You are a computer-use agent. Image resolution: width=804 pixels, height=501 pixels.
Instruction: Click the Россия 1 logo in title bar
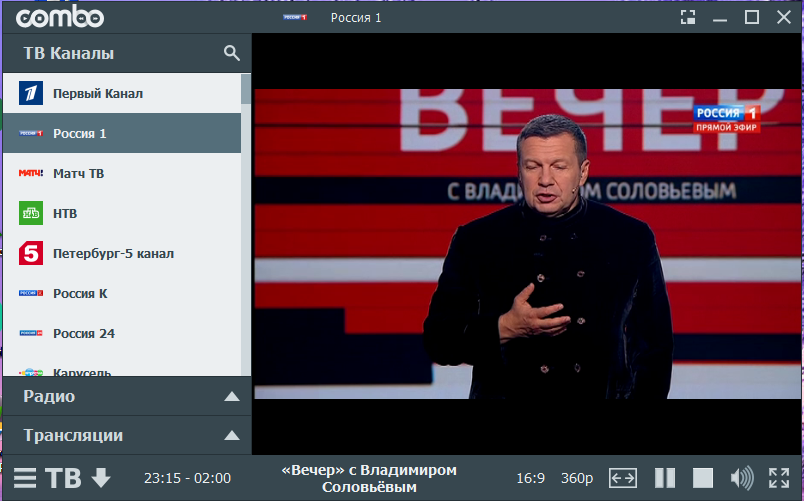coord(295,17)
